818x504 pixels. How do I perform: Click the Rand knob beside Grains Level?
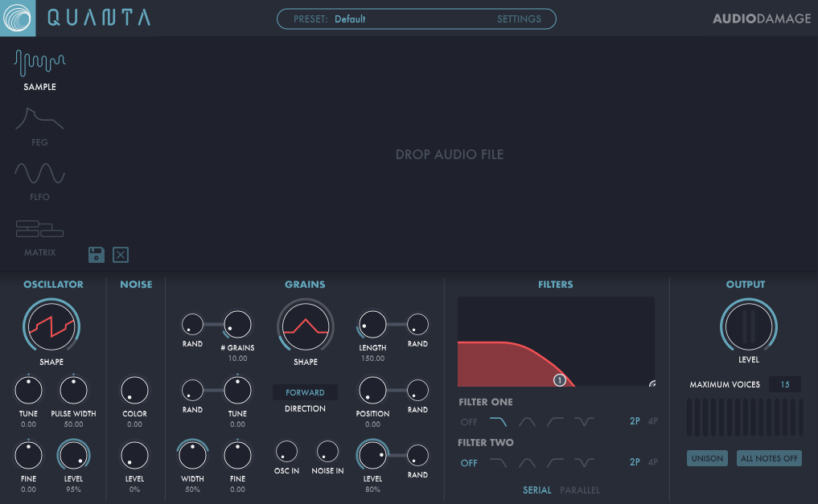(417, 455)
